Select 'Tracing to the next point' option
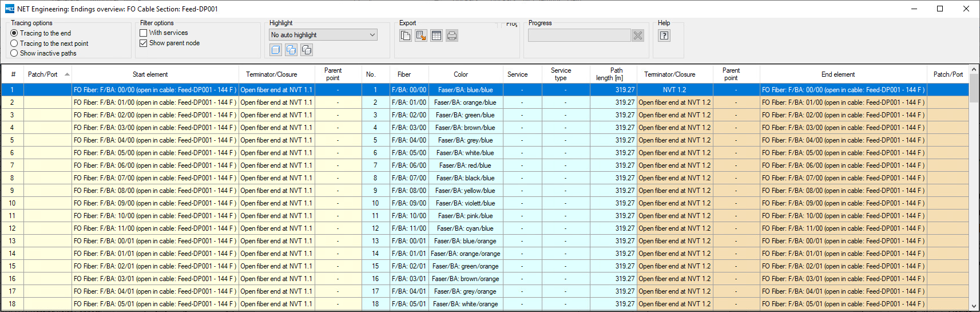Screen dimensions: 980x312 coord(14,44)
